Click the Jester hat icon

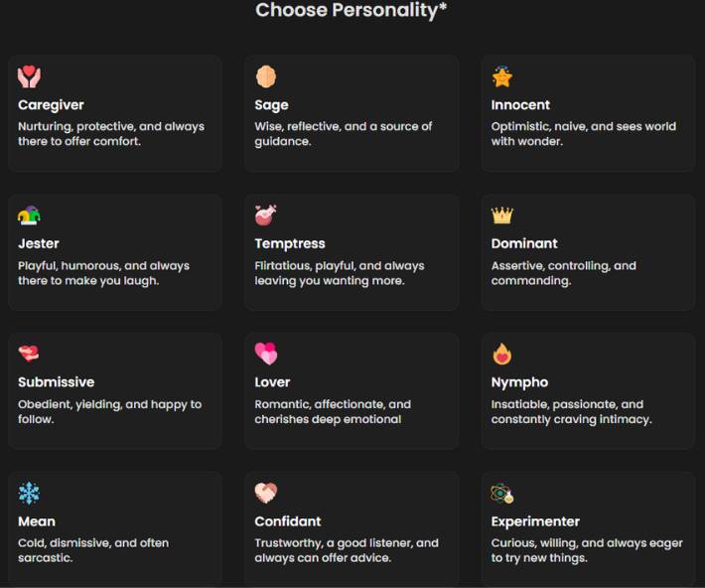pos(30,216)
